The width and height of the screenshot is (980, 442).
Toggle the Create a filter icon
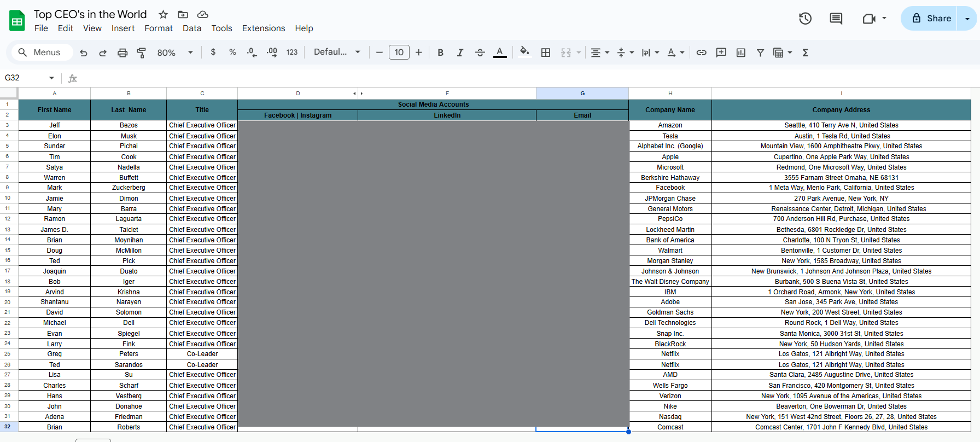tap(760, 53)
